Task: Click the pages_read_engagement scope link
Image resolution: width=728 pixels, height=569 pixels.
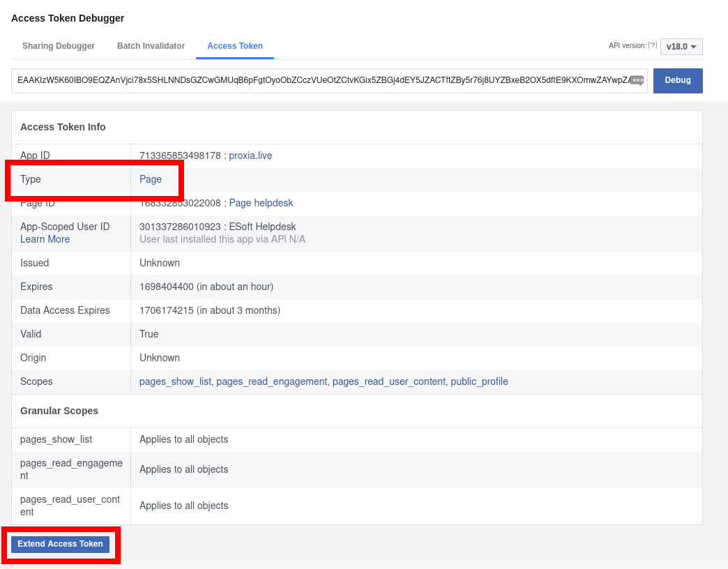Action: click(271, 381)
